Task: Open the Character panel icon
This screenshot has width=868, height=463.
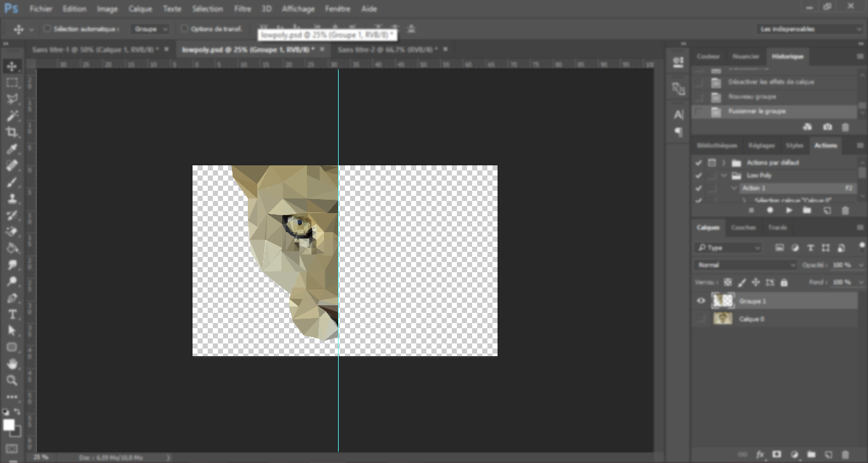Action: pos(679,114)
